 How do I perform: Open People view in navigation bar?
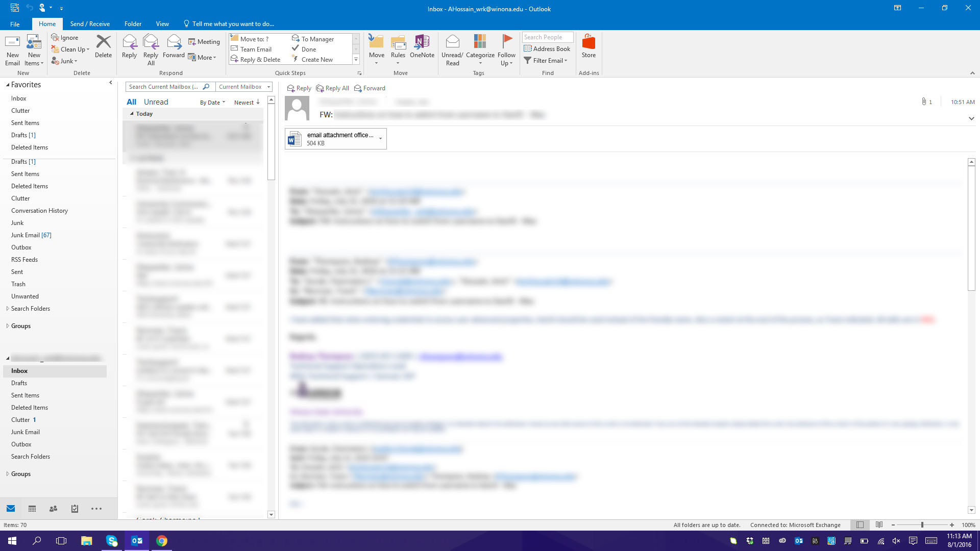[x=53, y=509]
